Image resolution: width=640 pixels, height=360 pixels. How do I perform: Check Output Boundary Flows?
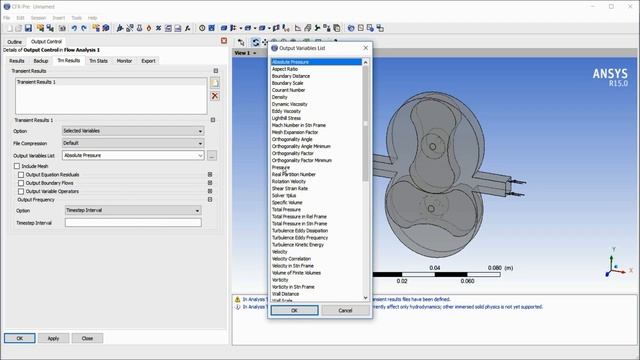pyautogui.click(x=21, y=183)
